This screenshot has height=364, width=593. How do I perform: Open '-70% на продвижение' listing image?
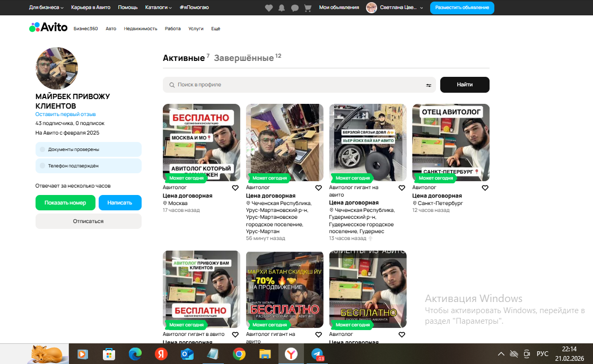(x=284, y=289)
